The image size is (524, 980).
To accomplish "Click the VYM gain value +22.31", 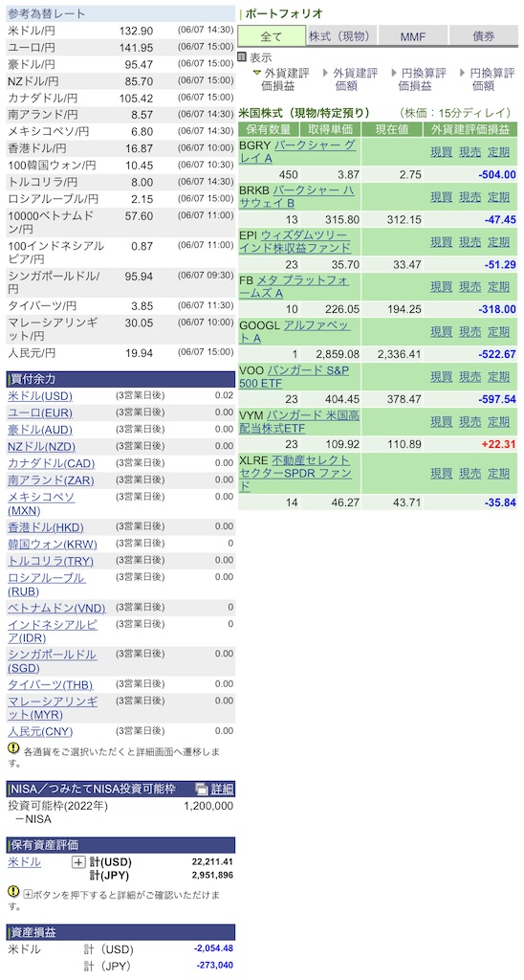I will coord(498,444).
